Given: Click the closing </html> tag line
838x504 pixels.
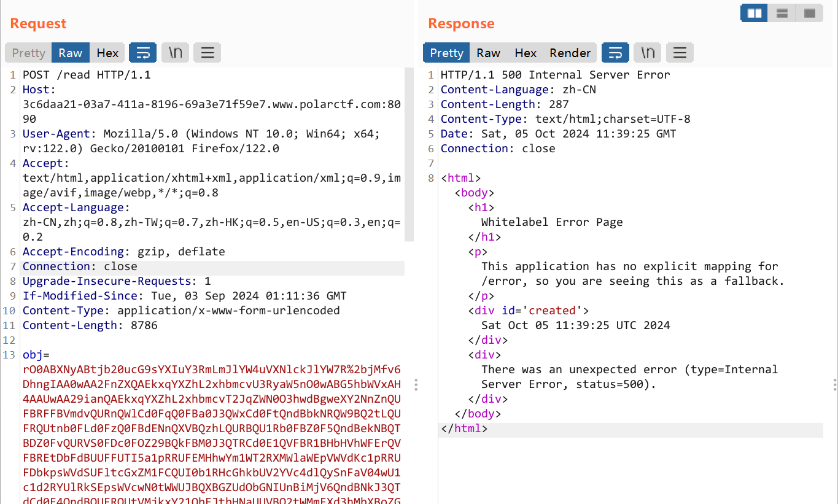Looking at the screenshot, I should [x=464, y=428].
